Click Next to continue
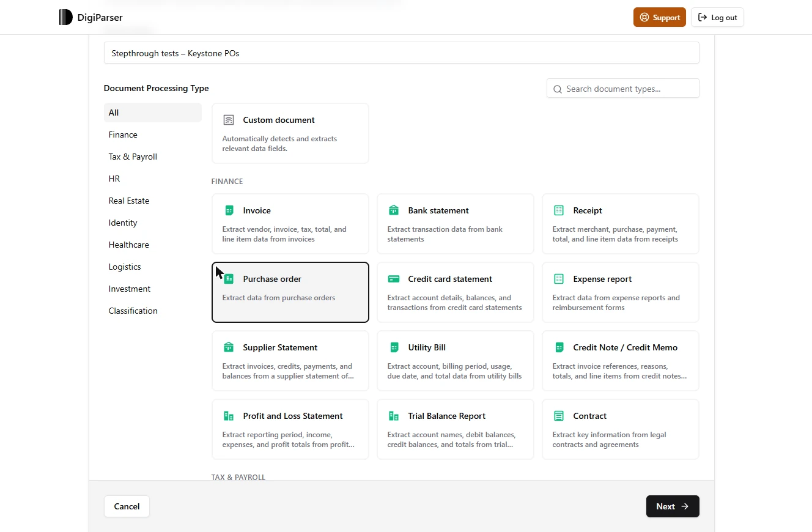The width and height of the screenshot is (812, 532). click(x=673, y=506)
